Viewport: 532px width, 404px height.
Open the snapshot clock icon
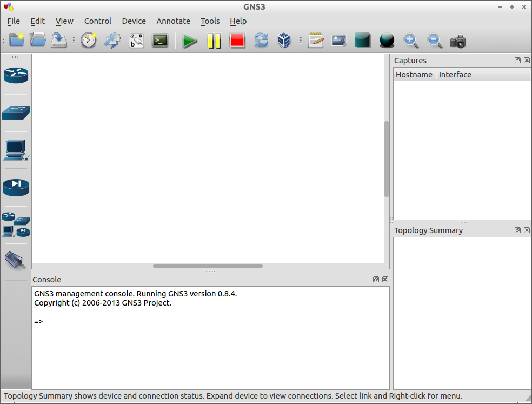coord(89,41)
